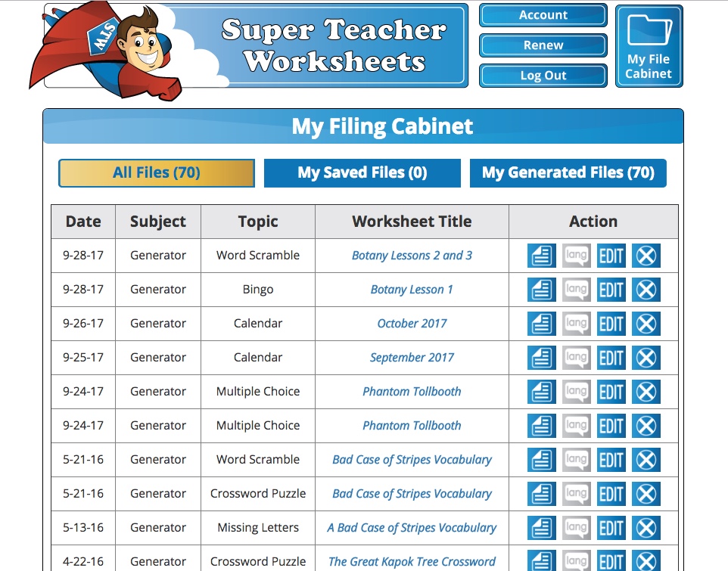Screen dimensions: 728x571
Task: Open Botany Lessons 2 and 3 link
Action: coord(412,256)
